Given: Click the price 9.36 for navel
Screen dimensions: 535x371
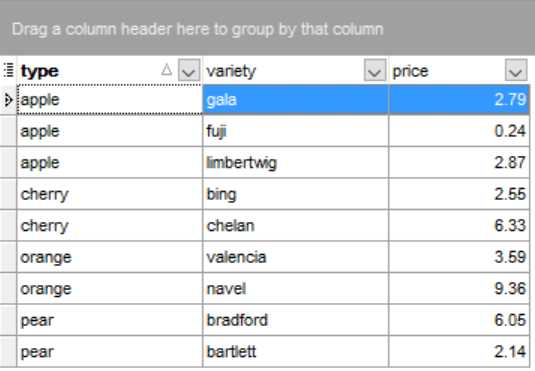Looking at the screenshot, I should [459, 288].
